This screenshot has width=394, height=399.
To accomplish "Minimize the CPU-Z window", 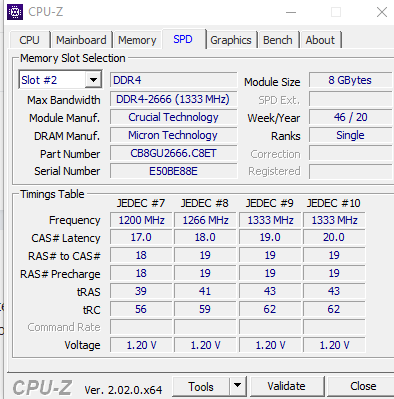I will click(291, 12).
